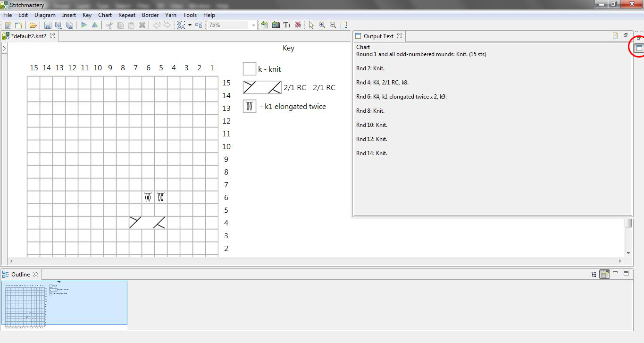
Task: Open the 75% zoom level dropdown
Action: [x=253, y=25]
